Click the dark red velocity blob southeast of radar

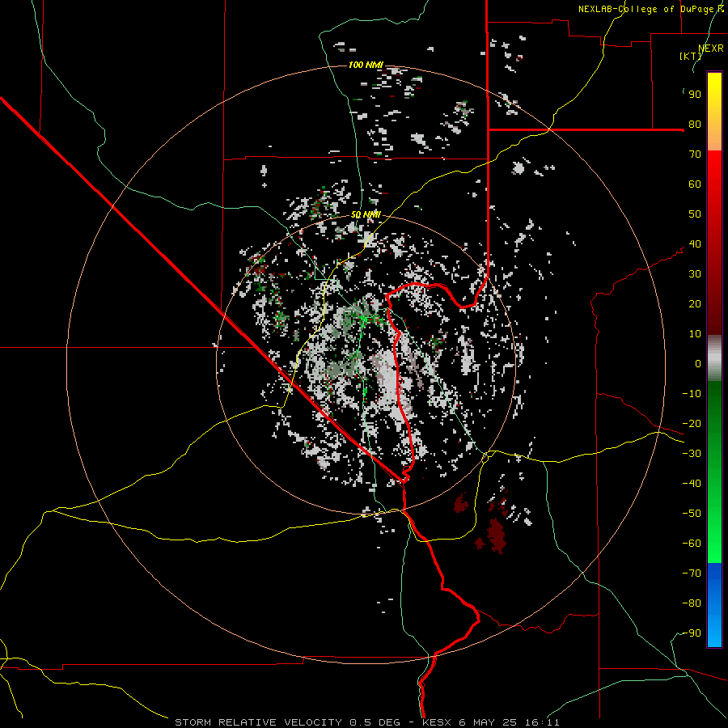pos(497,535)
